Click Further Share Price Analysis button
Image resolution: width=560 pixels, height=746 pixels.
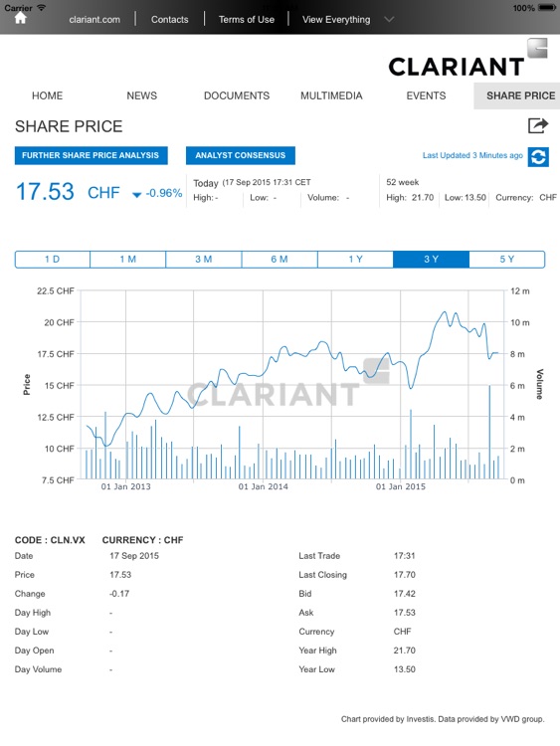[91, 155]
